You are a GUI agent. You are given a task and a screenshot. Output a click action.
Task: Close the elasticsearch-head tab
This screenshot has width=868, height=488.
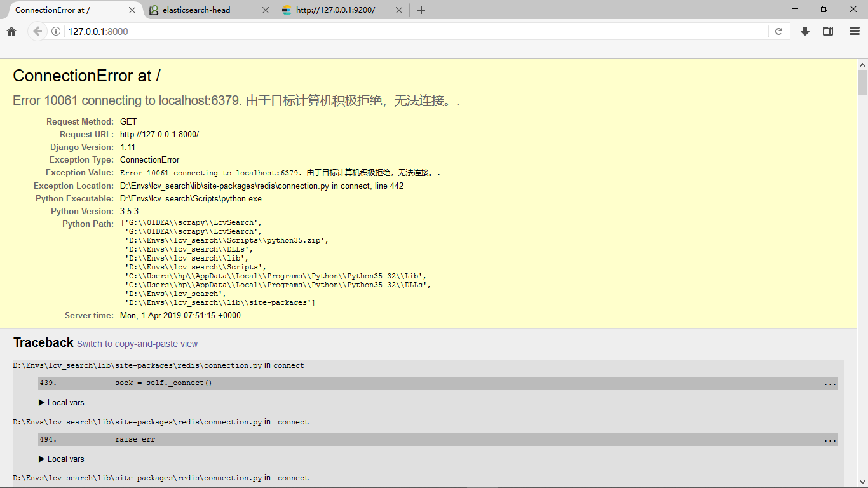click(x=266, y=10)
